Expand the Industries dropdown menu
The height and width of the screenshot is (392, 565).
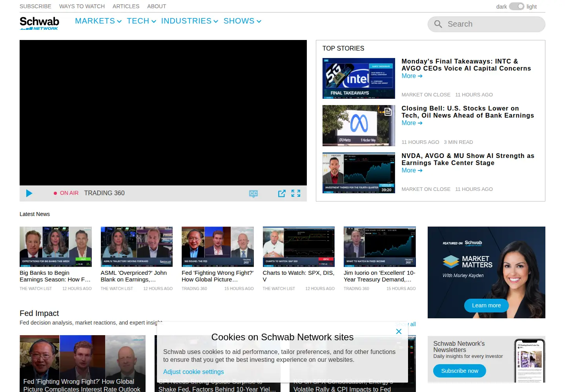pos(190,21)
